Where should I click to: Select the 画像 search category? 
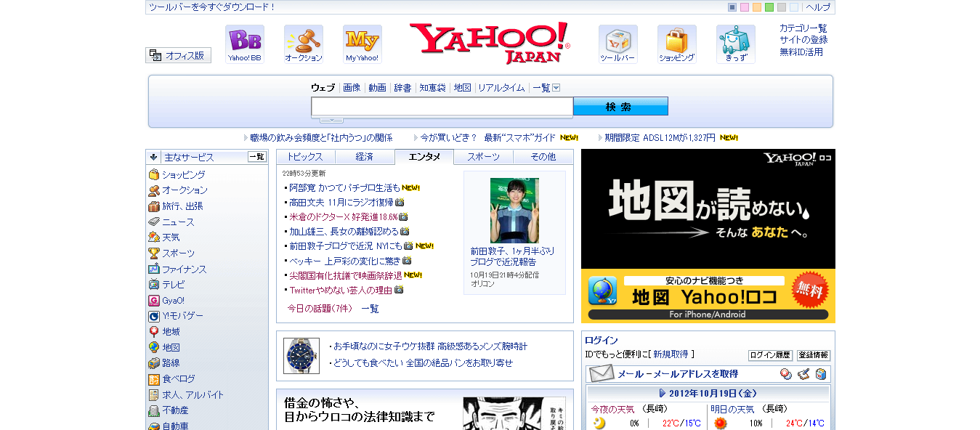[x=352, y=88]
